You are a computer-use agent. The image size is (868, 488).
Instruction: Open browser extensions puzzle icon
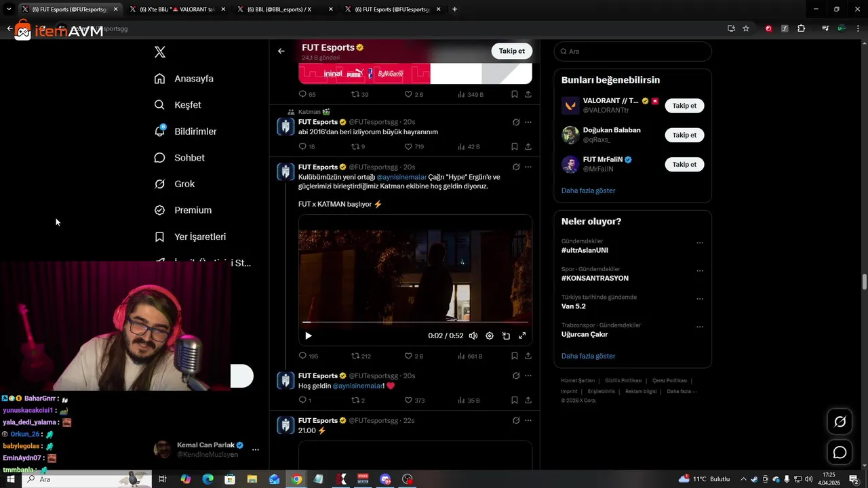802,28
